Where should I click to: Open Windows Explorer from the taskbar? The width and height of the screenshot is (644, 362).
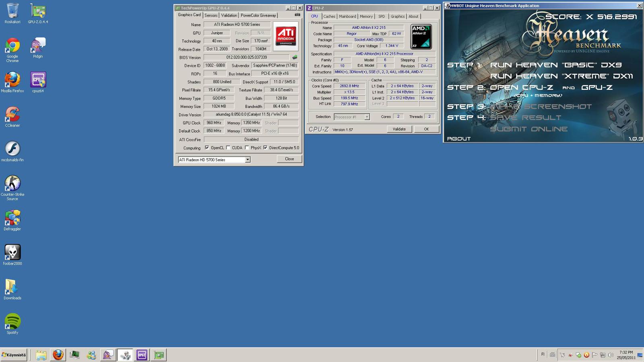41,355
